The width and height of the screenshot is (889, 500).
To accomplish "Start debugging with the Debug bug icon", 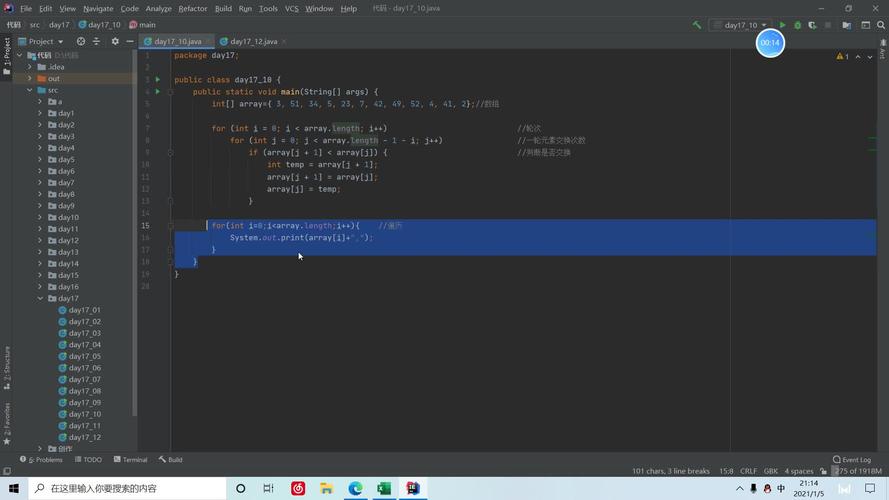I will click(x=797, y=25).
